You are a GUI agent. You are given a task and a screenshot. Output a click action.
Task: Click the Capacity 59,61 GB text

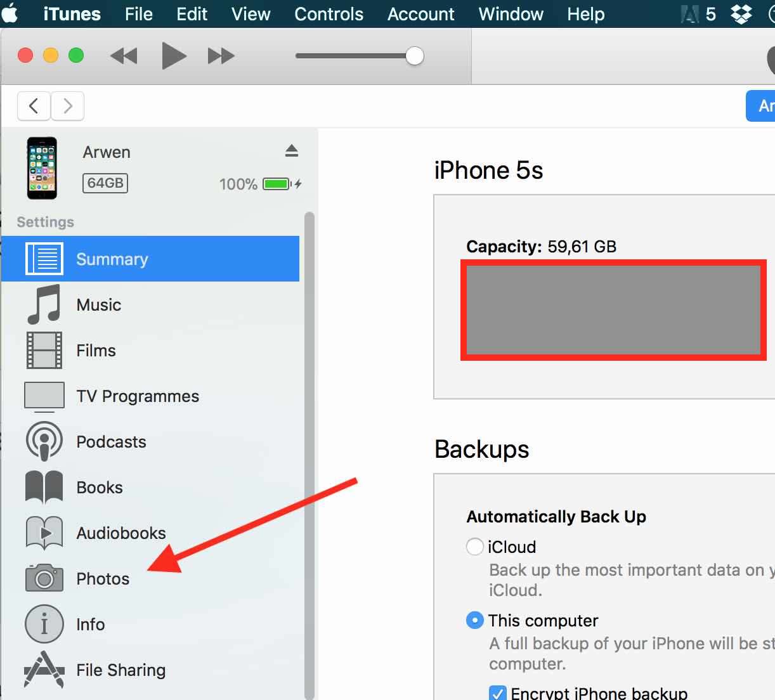542,247
